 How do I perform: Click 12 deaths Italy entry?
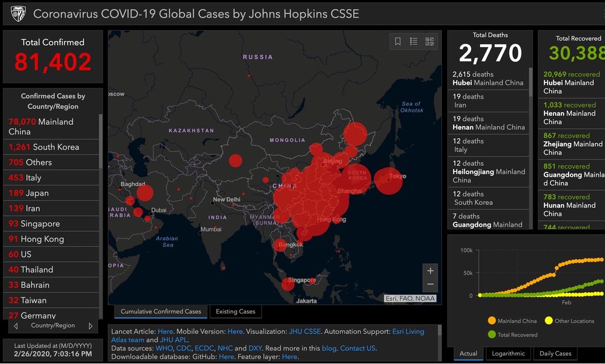[x=488, y=146]
